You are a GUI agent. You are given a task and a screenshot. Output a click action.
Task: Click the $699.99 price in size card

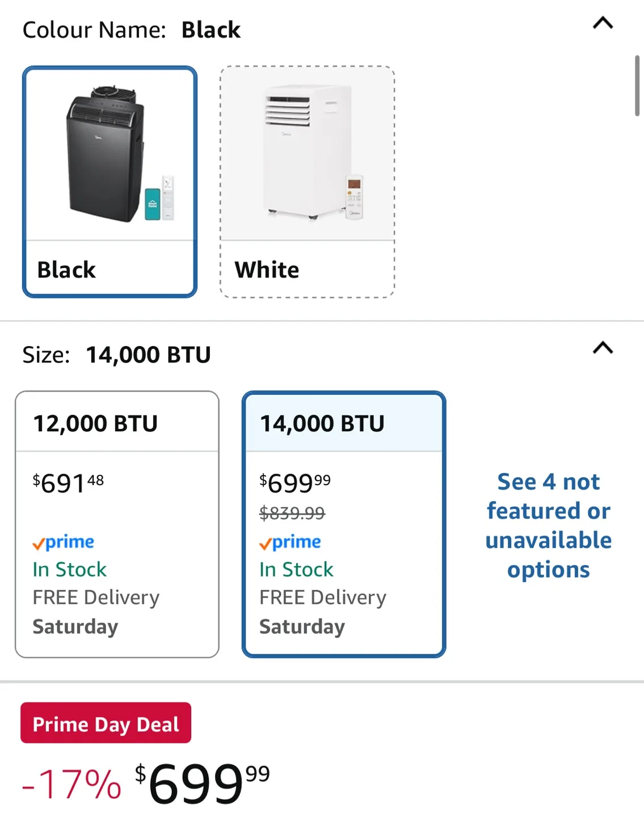(x=295, y=483)
